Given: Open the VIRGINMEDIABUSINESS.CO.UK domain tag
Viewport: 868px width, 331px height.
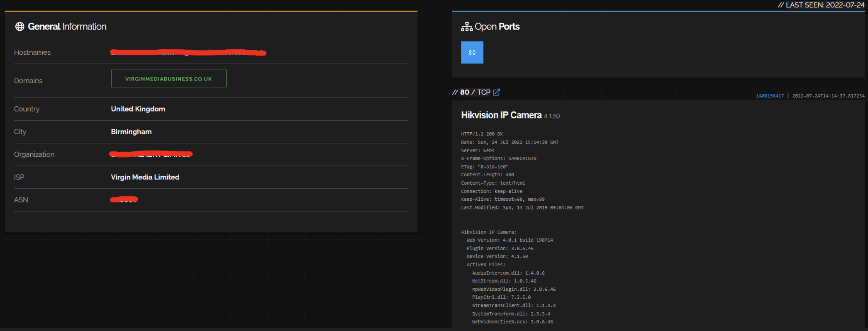Looking at the screenshot, I should coord(168,79).
